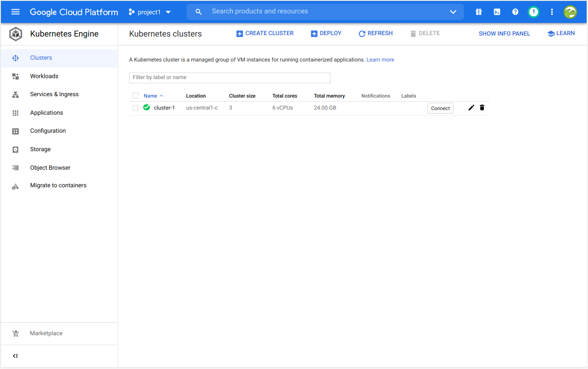Focus the Filter by label or name field
Image resolution: width=588 pixels, height=369 pixels.
tap(229, 78)
